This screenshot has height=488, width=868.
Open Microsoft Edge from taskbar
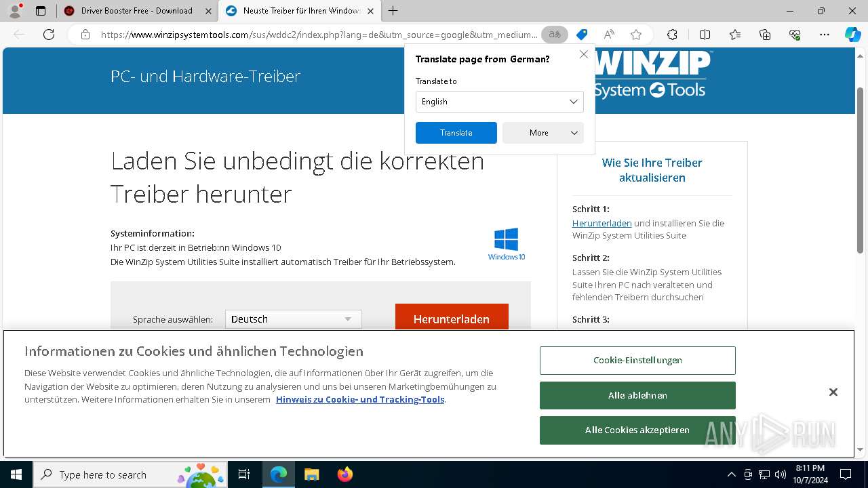279,474
